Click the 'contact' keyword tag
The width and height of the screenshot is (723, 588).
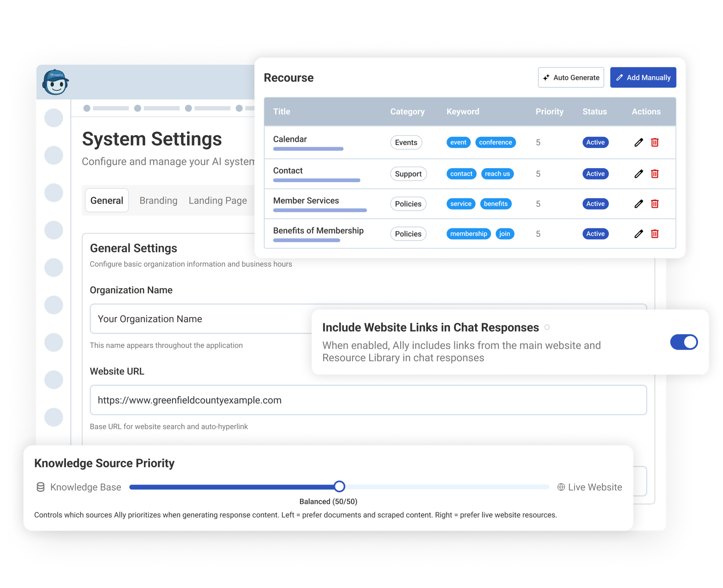[x=461, y=174]
